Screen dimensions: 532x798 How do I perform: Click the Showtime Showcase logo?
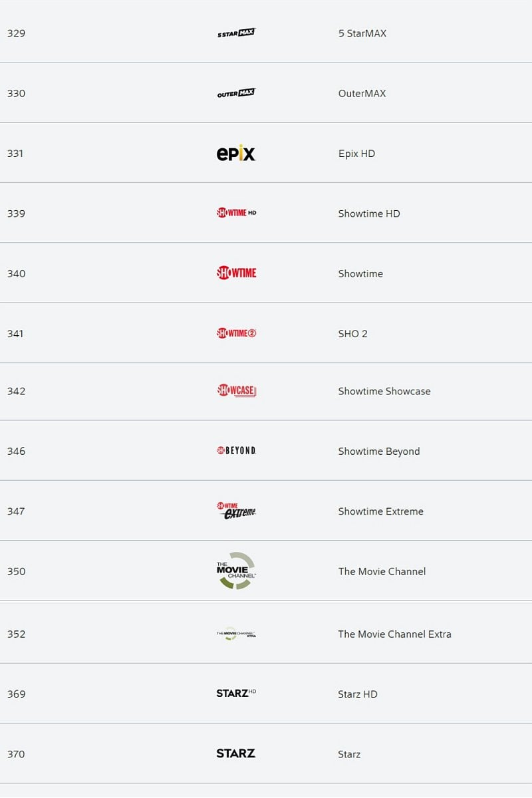(x=236, y=391)
